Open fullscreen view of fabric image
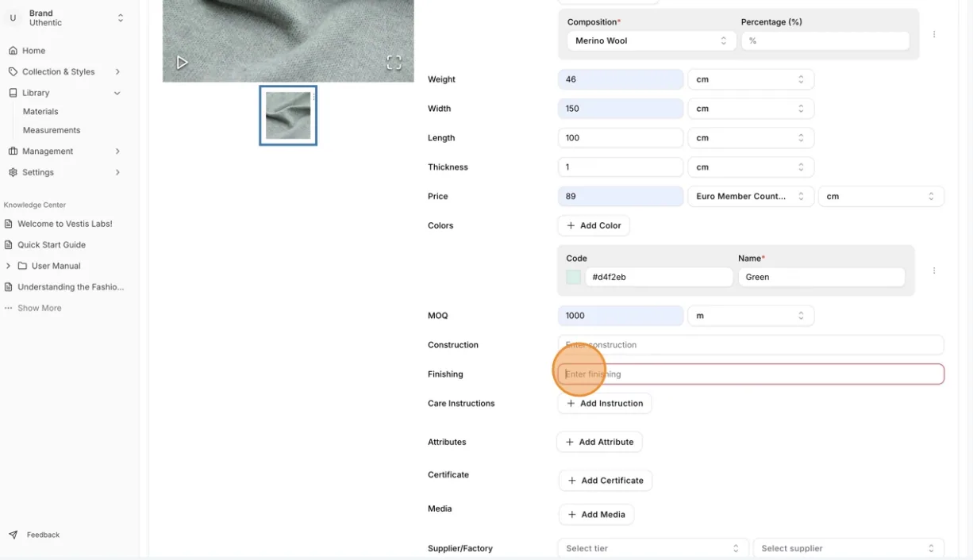Viewport: 973px width, 560px height. [x=394, y=62]
